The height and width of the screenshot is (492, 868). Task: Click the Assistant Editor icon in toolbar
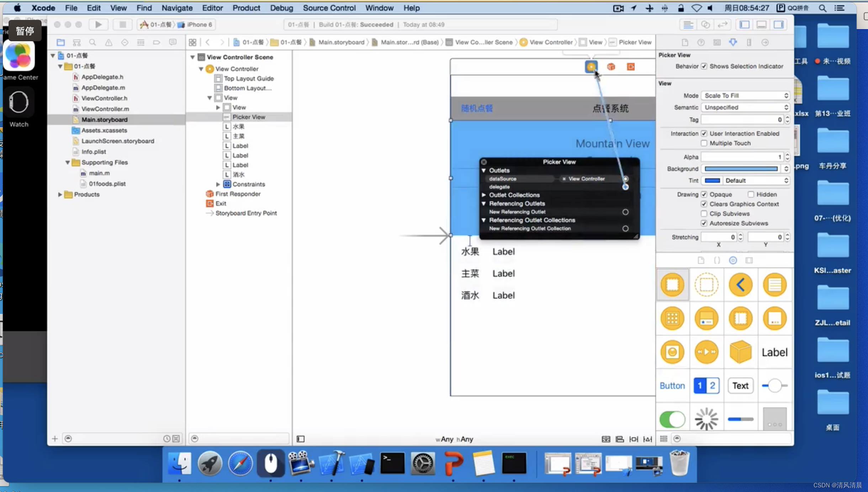coord(705,25)
